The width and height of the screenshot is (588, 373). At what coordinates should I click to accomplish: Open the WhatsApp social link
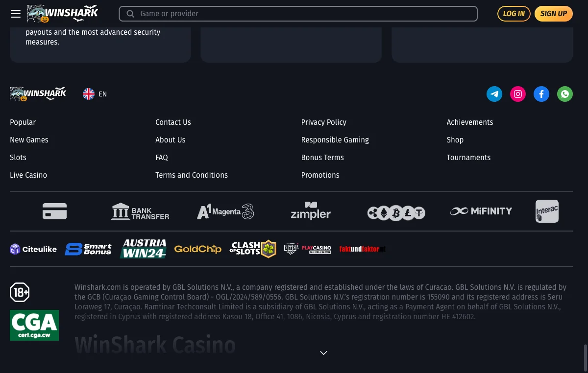(565, 94)
